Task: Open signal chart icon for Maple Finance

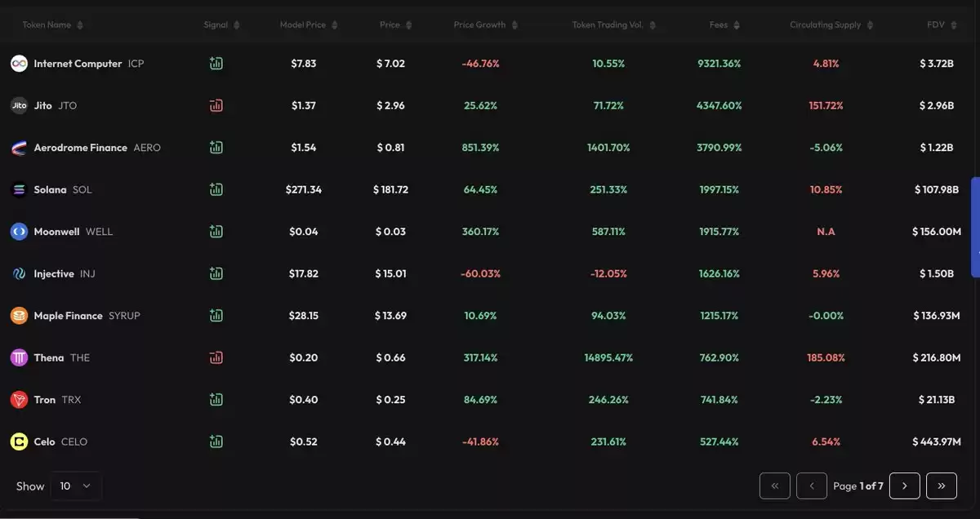Action: tap(216, 315)
